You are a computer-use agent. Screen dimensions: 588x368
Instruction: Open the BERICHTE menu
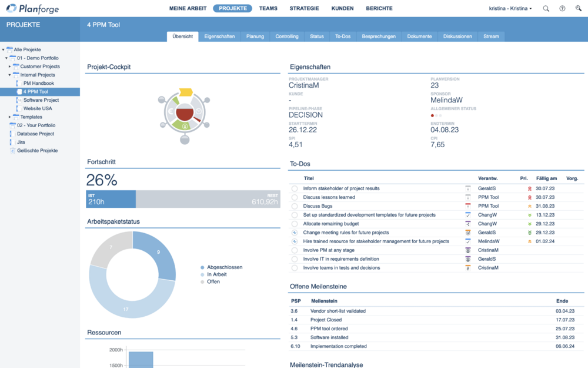point(379,9)
